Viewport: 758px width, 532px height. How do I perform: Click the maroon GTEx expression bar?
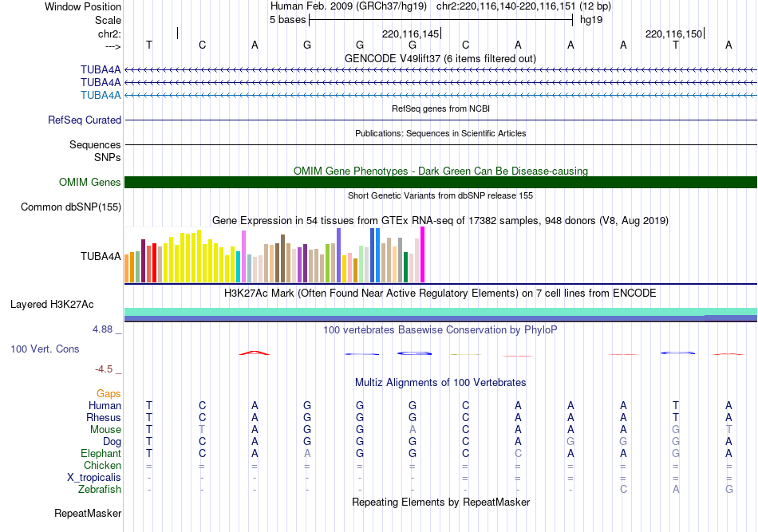tap(144, 261)
